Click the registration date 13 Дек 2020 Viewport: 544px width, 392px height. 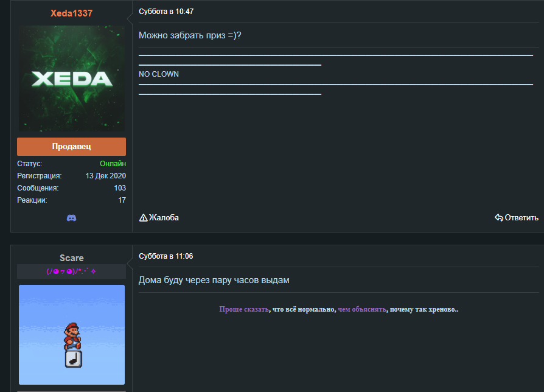tap(106, 176)
